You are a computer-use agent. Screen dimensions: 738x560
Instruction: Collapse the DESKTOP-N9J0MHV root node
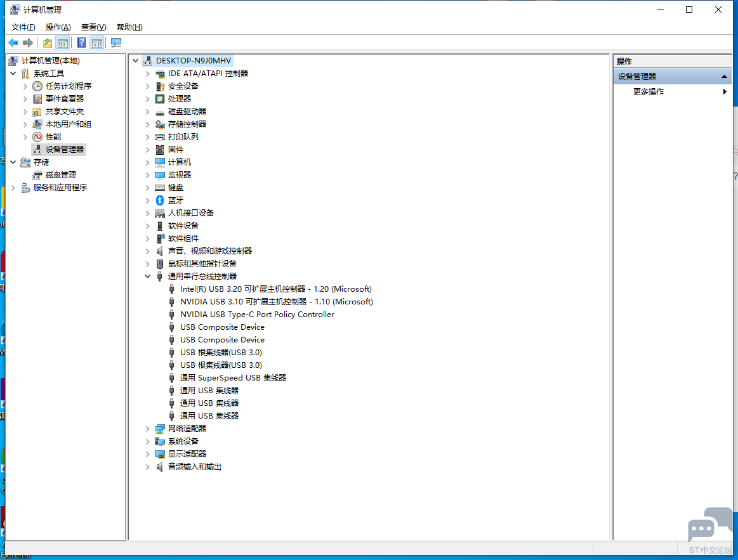tap(136, 61)
